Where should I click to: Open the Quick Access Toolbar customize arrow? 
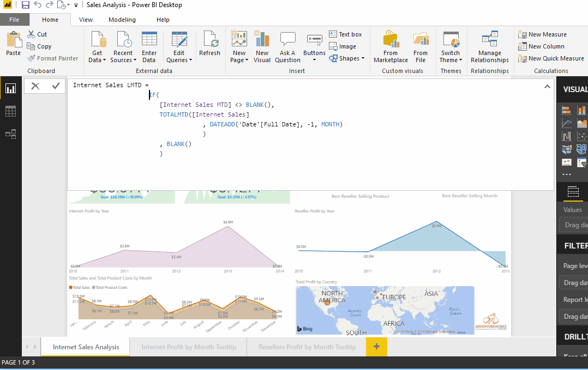pos(76,5)
